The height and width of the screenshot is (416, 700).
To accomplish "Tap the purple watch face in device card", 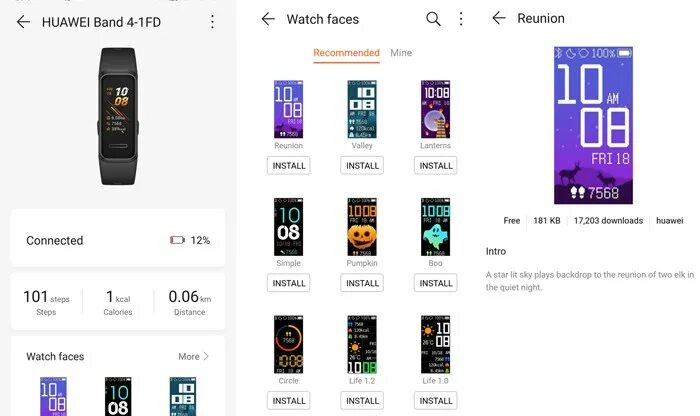I will (54, 396).
